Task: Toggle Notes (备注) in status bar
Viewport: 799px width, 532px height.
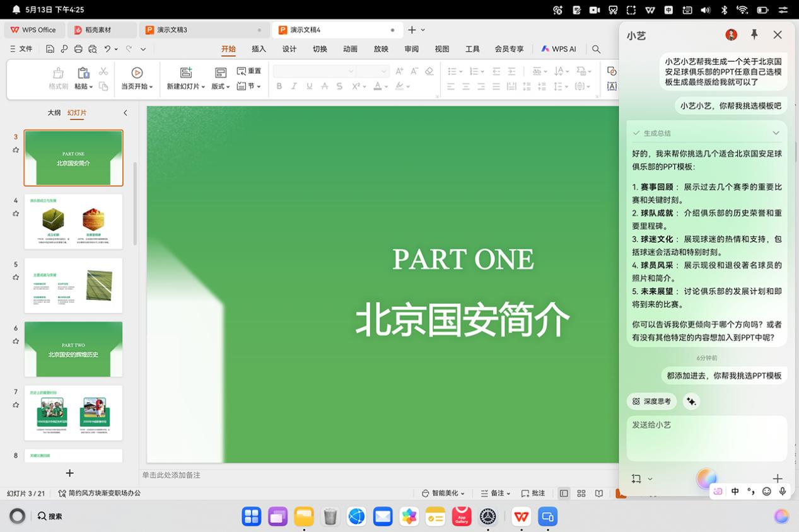Action: [496, 493]
